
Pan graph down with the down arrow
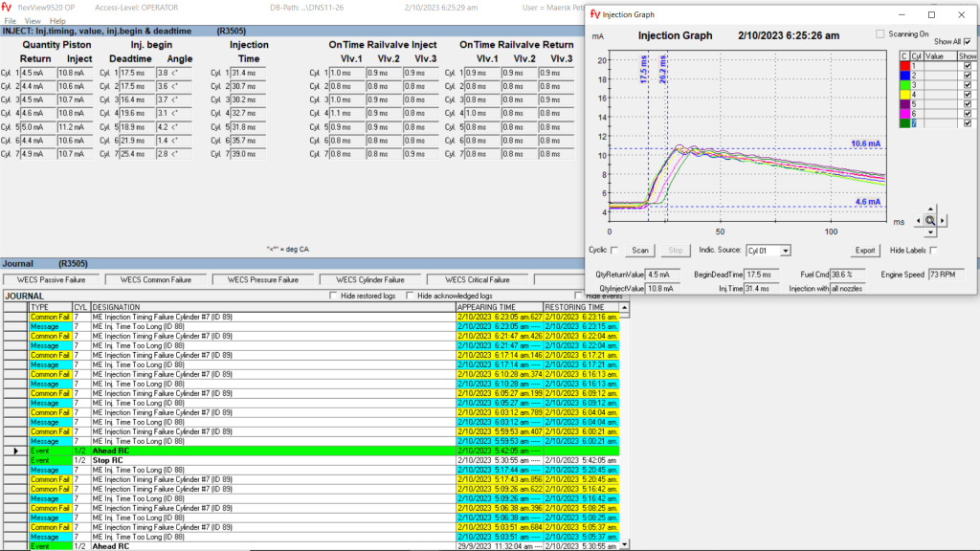[x=929, y=232]
